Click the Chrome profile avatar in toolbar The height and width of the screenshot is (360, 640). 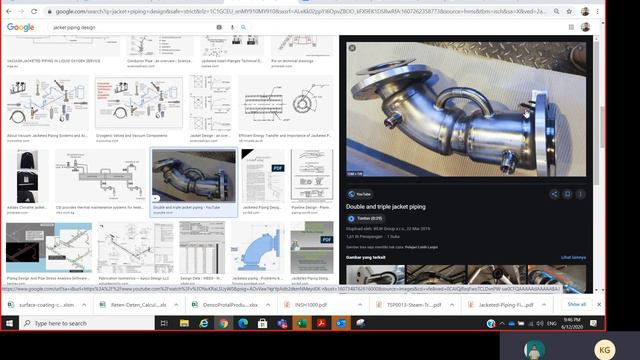585,11
